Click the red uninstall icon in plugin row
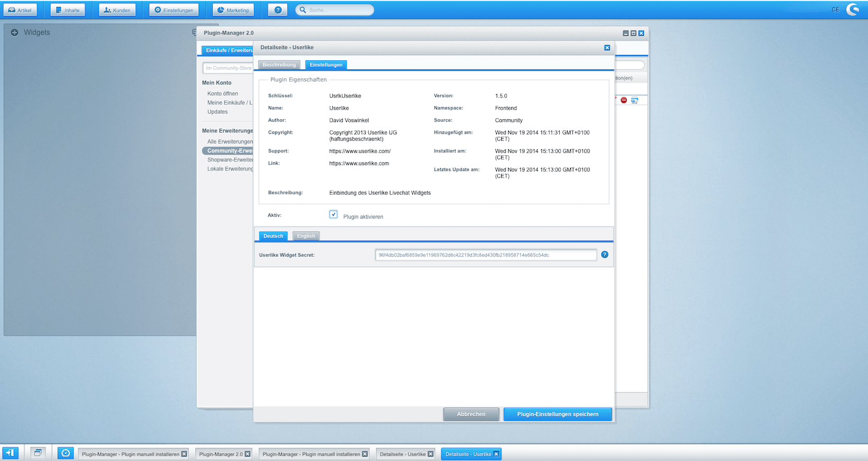The height and width of the screenshot is (461, 868). coord(624,100)
